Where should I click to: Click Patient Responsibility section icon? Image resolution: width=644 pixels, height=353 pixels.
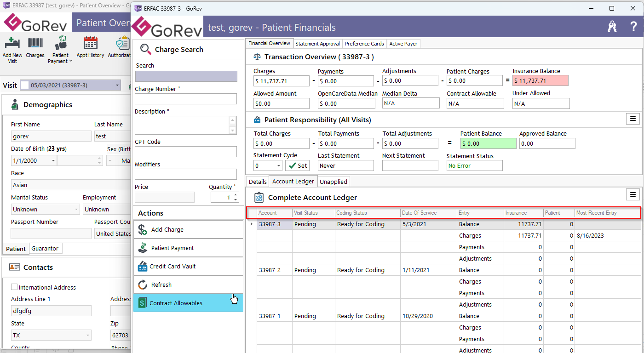tap(257, 120)
